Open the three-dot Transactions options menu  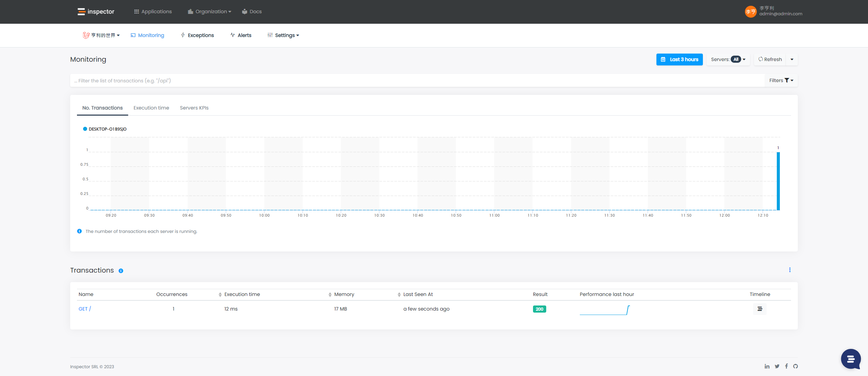790,270
